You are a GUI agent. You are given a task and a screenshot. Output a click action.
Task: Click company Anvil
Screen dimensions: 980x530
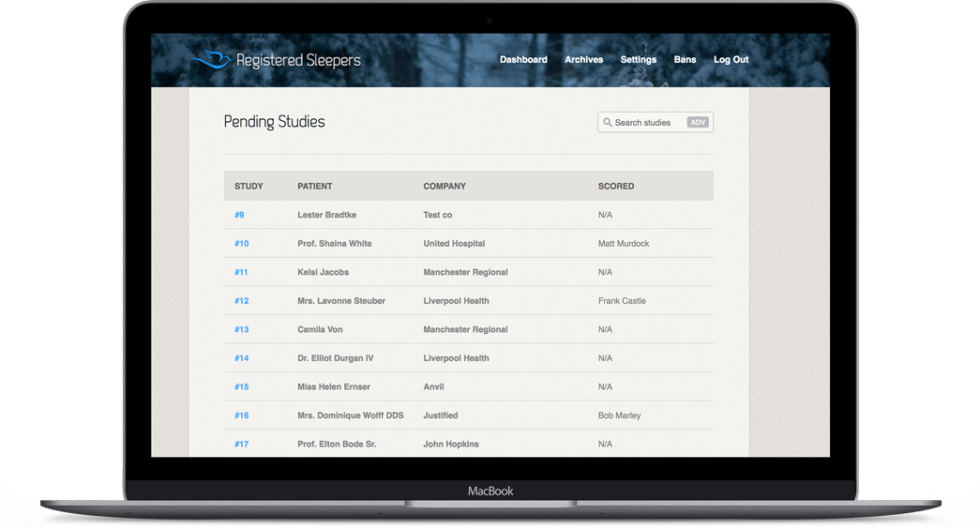434,386
